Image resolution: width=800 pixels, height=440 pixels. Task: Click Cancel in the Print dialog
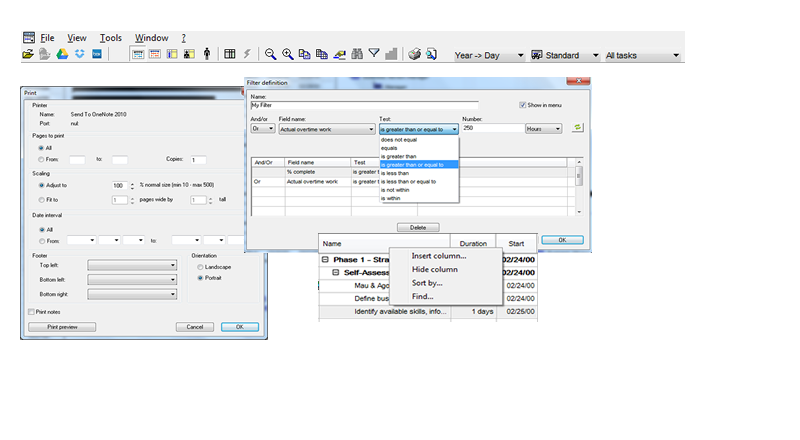[195, 327]
